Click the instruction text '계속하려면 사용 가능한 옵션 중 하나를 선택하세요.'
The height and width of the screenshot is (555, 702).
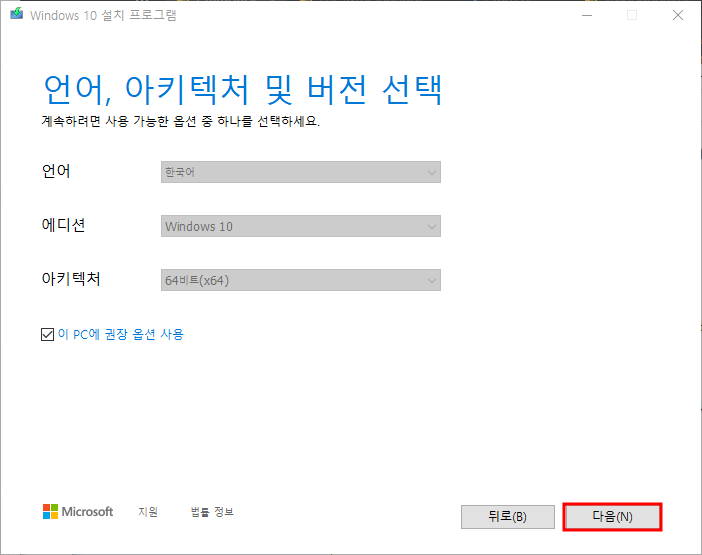pos(181,121)
